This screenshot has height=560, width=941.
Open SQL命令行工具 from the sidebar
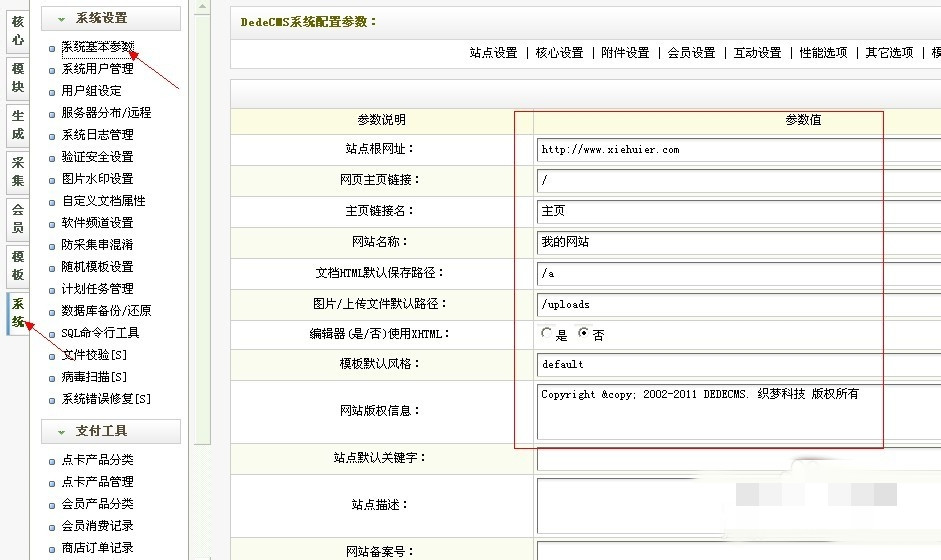point(100,333)
